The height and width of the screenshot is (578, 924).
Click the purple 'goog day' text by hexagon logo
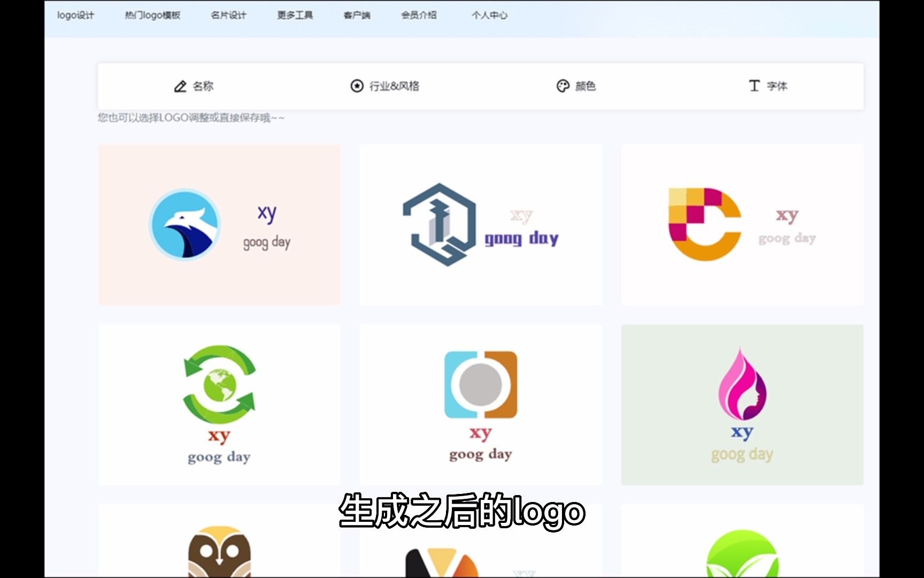pyautogui.click(x=521, y=238)
